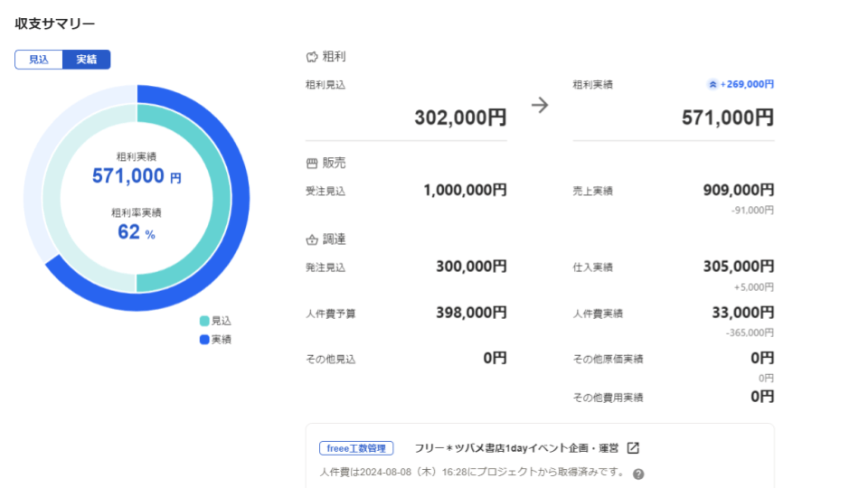The image size is (868, 488).
Task: Click 571,000 円 in chart center
Action: coord(137,176)
